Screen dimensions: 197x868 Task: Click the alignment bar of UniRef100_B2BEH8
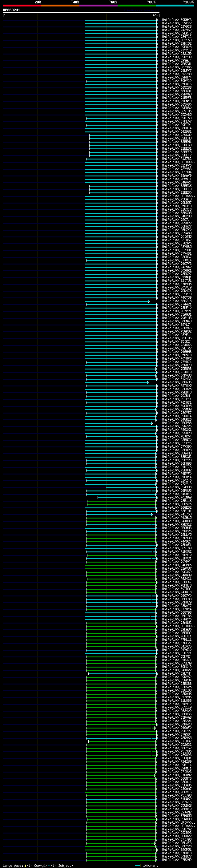tap(124, 139)
